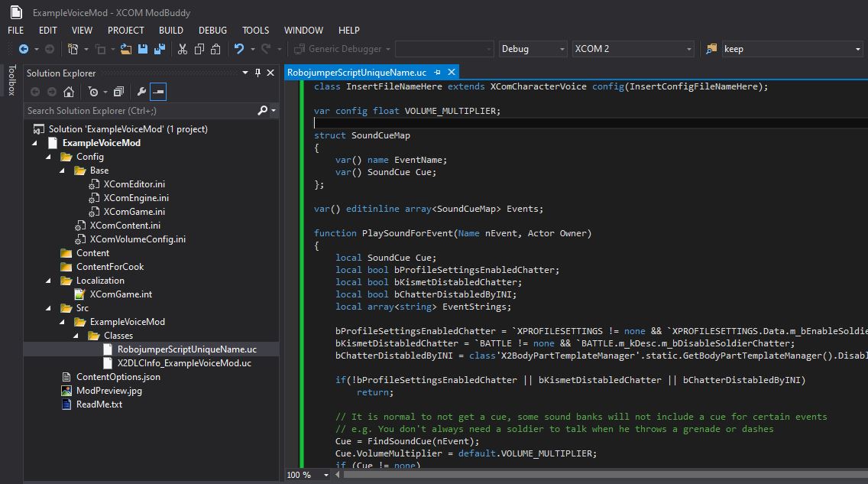Open the TOOLS menu
The width and height of the screenshot is (868, 484).
point(255,30)
